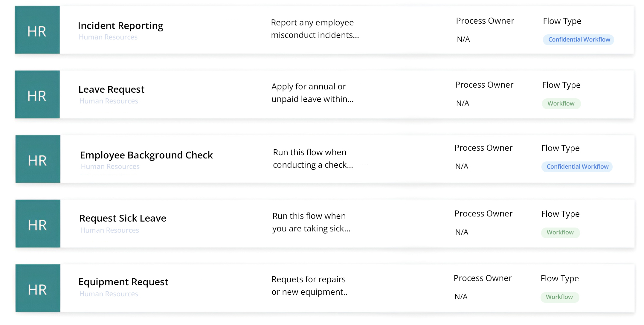Image resolution: width=644 pixels, height=325 pixels.
Task: Select the Request Sick Leave entry
Action: click(122, 218)
